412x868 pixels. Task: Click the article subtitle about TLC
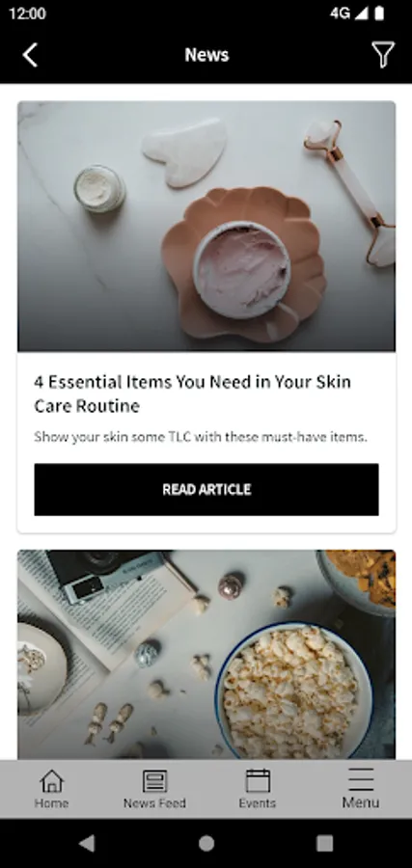201,437
